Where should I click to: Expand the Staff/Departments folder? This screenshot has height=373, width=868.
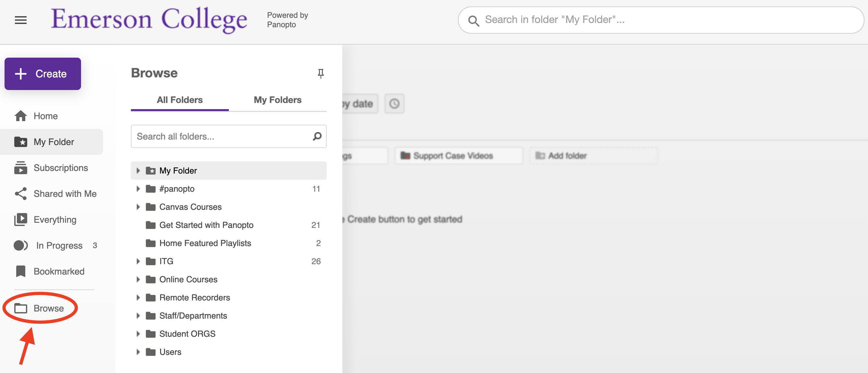138,316
